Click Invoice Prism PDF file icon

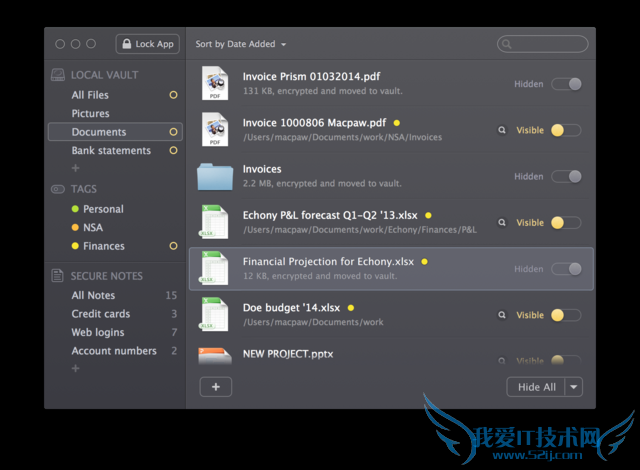pyautogui.click(x=215, y=83)
